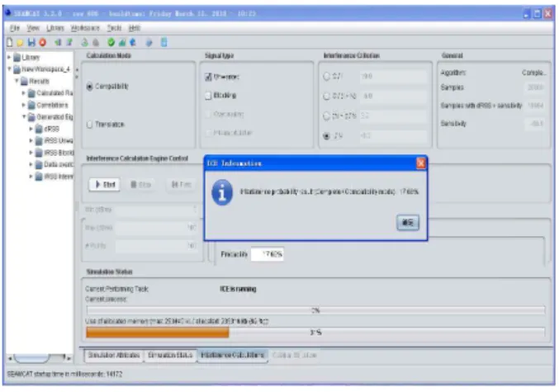Screen dimensions: 559x392
Task: Expand the iRSS Blocking tree node
Action: [x=31, y=153]
